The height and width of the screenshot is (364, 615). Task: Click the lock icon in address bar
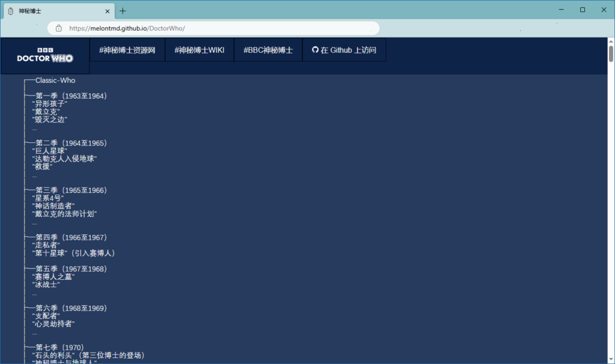(x=59, y=28)
